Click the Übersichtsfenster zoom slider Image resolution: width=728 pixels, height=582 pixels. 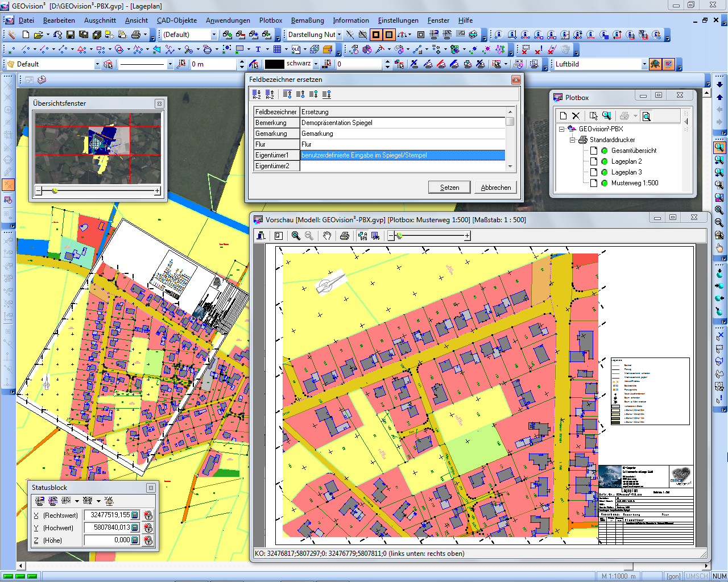point(98,191)
